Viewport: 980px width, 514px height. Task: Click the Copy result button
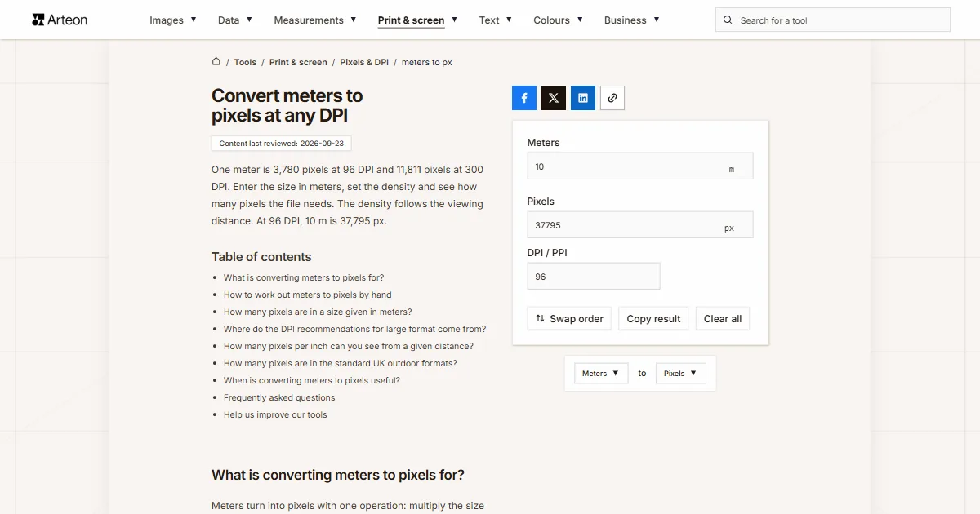[653, 318]
